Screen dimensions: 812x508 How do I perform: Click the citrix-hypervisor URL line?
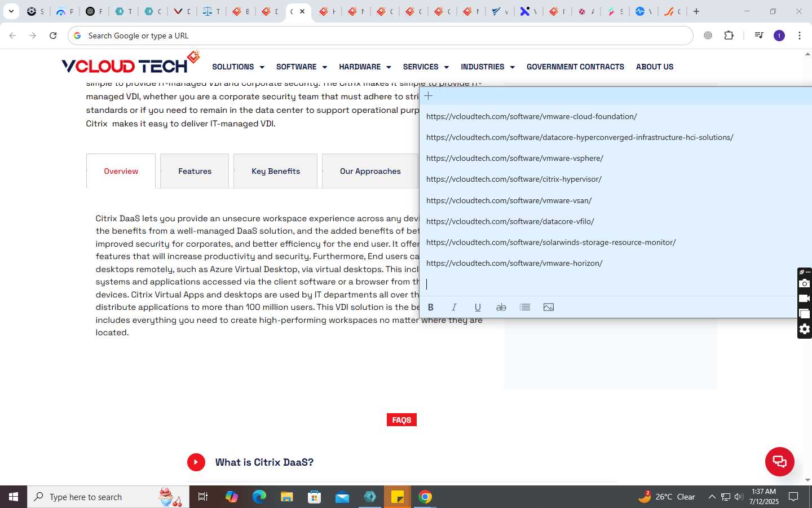(x=514, y=179)
